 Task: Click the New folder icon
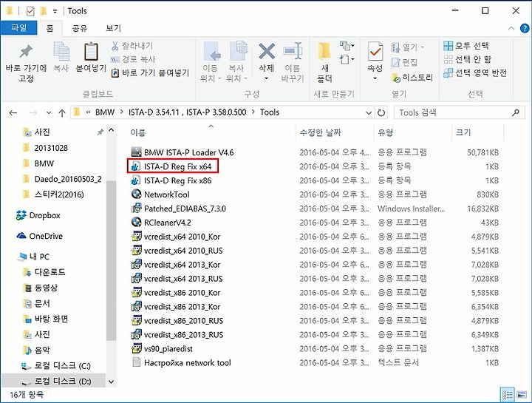click(324, 51)
